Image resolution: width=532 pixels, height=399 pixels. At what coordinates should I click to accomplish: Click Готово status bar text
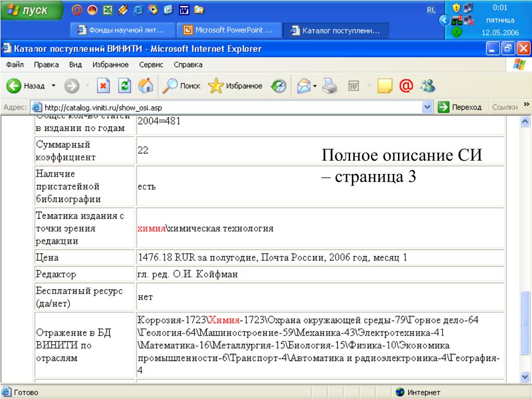coord(26,392)
